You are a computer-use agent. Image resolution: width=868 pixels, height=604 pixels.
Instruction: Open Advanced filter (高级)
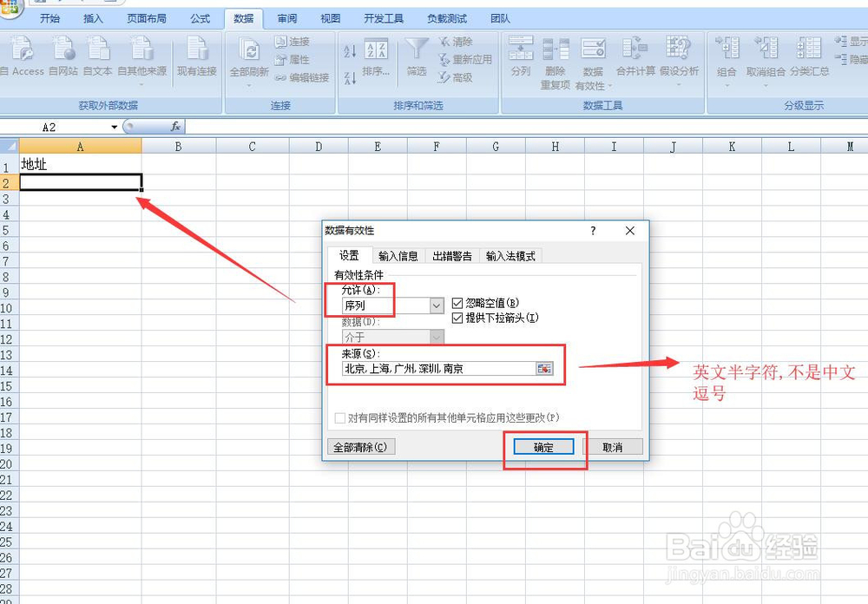click(x=457, y=77)
